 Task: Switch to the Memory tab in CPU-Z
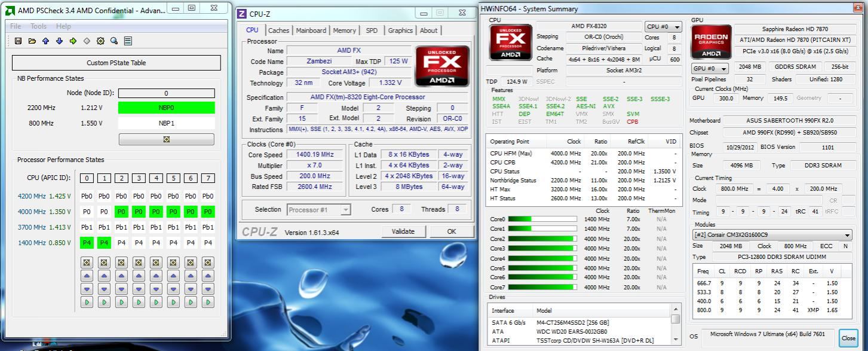click(345, 30)
